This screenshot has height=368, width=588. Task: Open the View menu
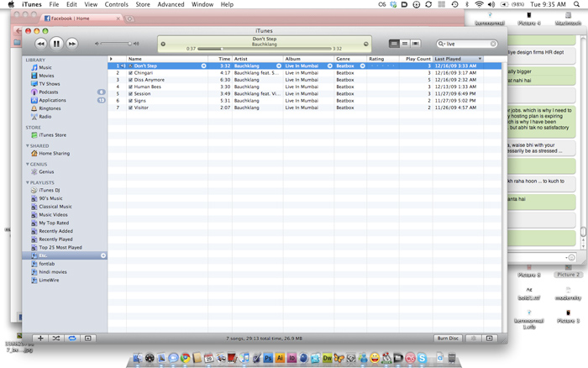(91, 4)
